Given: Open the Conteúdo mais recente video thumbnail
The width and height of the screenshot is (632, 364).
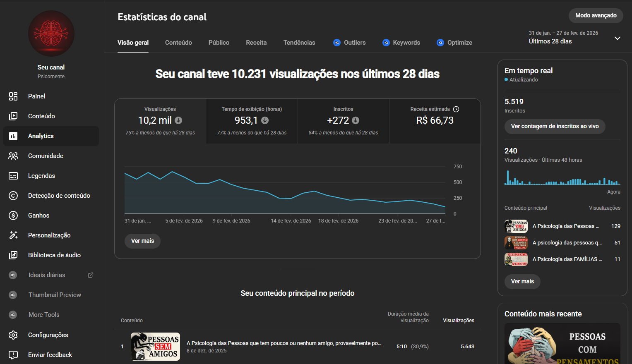Looking at the screenshot, I should click(x=562, y=344).
